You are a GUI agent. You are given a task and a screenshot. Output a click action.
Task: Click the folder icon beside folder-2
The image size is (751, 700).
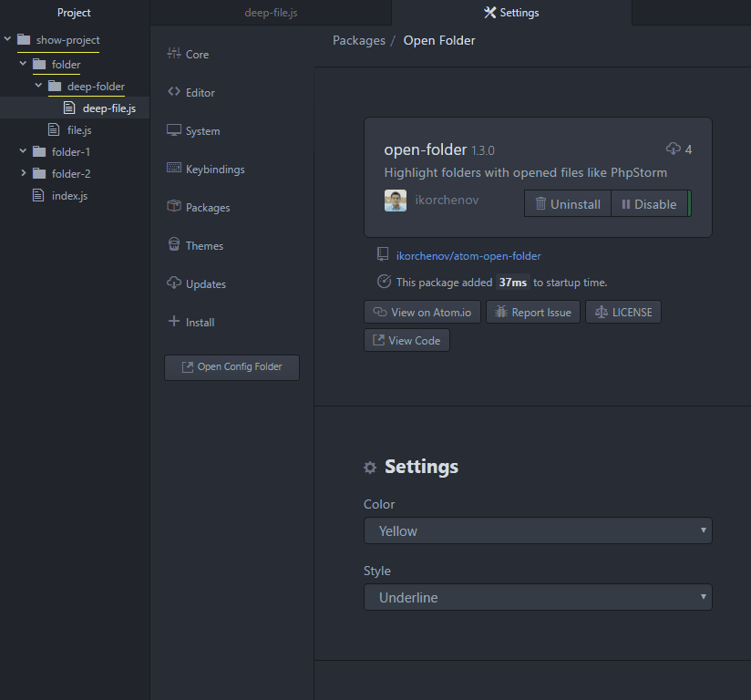click(x=39, y=173)
